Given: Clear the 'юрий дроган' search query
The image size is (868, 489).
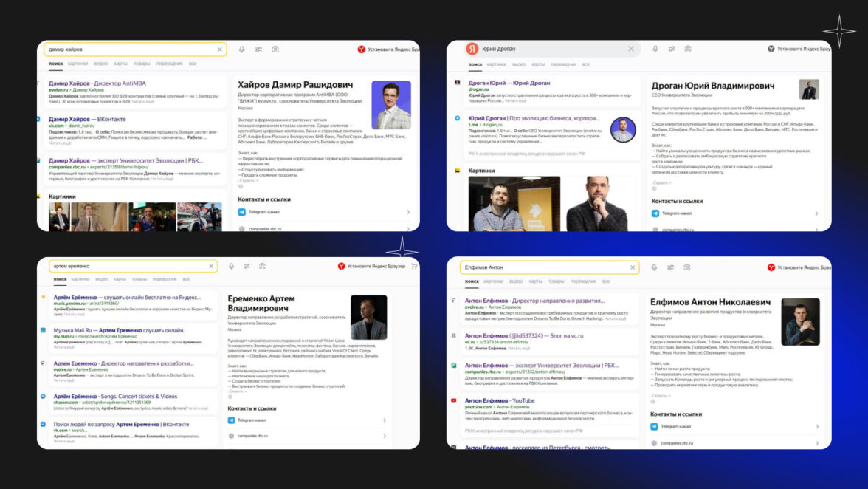Looking at the screenshot, I should pyautogui.click(x=631, y=49).
